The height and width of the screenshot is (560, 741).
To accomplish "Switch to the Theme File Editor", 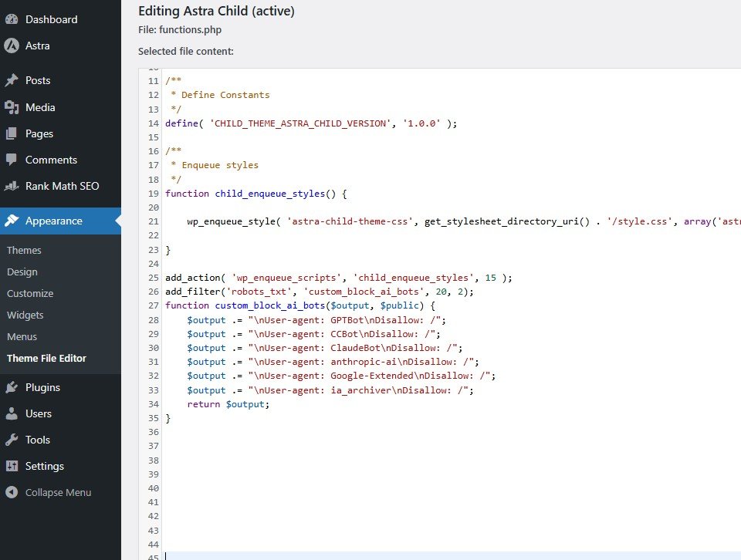I will (x=49, y=358).
